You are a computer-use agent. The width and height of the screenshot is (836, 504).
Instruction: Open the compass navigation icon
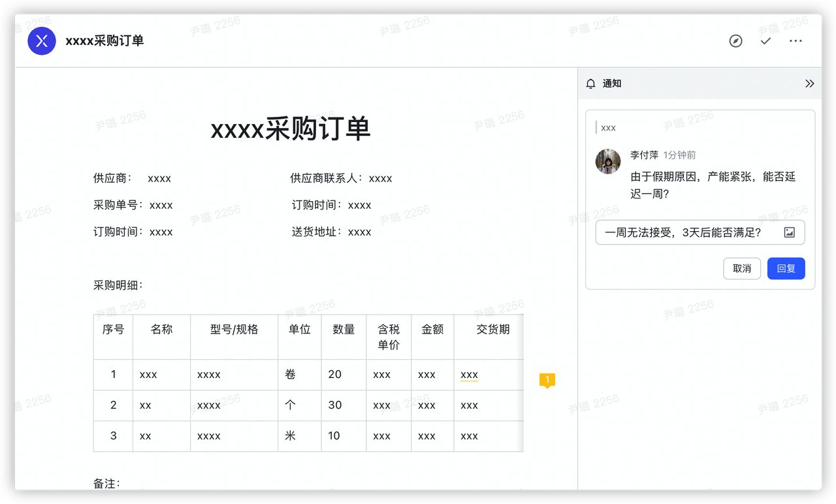[x=735, y=41]
